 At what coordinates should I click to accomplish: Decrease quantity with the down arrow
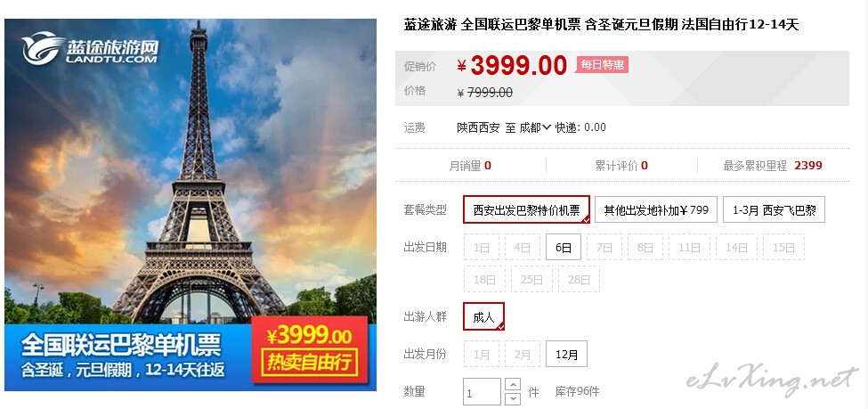pyautogui.click(x=513, y=398)
